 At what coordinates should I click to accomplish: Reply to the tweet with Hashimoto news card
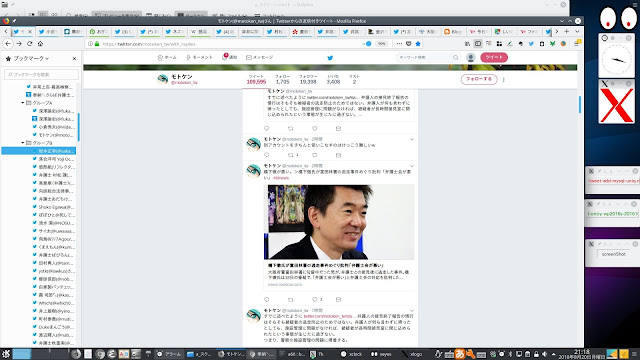[x=267, y=300]
